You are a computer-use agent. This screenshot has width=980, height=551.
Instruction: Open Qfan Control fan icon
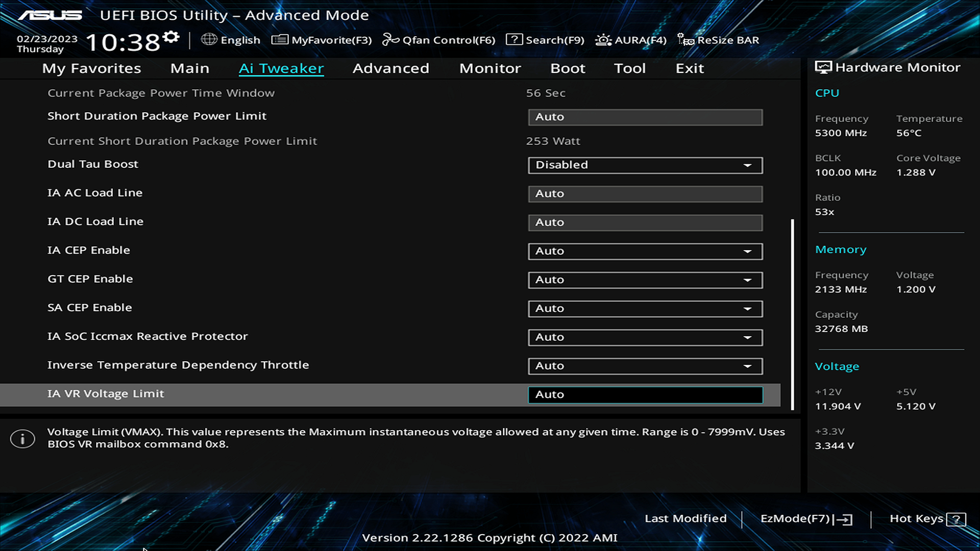coord(390,40)
